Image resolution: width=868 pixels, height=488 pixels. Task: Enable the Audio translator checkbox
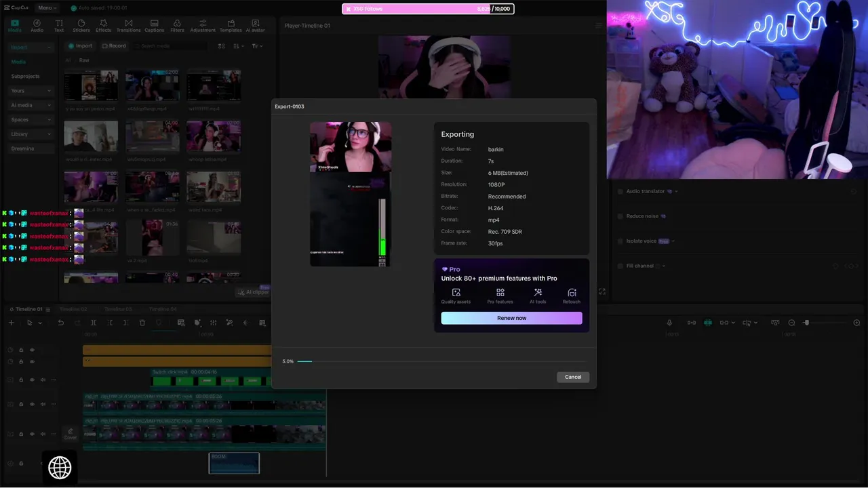pos(620,191)
